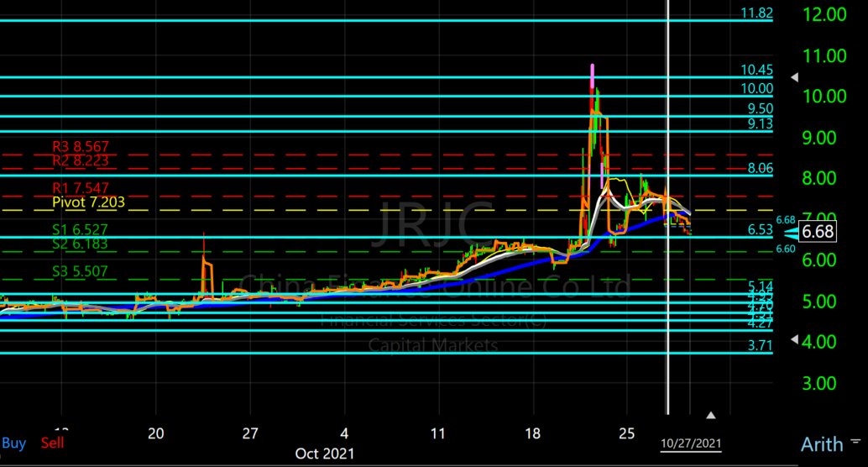Click the 10.00 horizontal line label
Screen dimensions: 868x467
tap(756, 89)
